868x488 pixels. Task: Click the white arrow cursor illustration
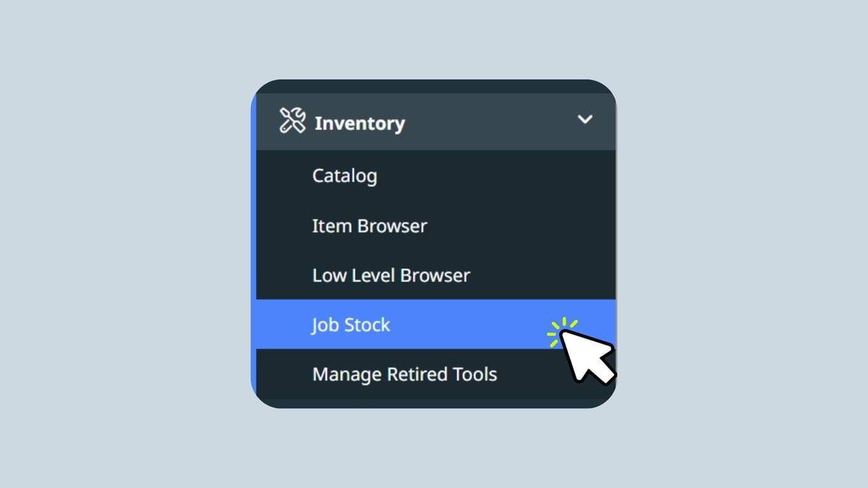586,356
